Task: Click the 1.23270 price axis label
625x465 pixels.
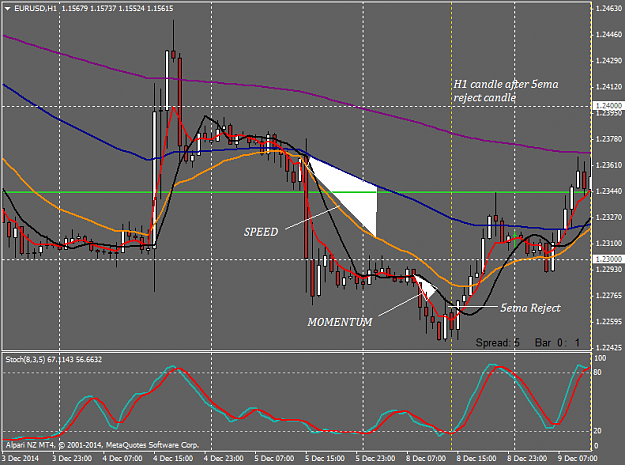Action: (x=608, y=217)
